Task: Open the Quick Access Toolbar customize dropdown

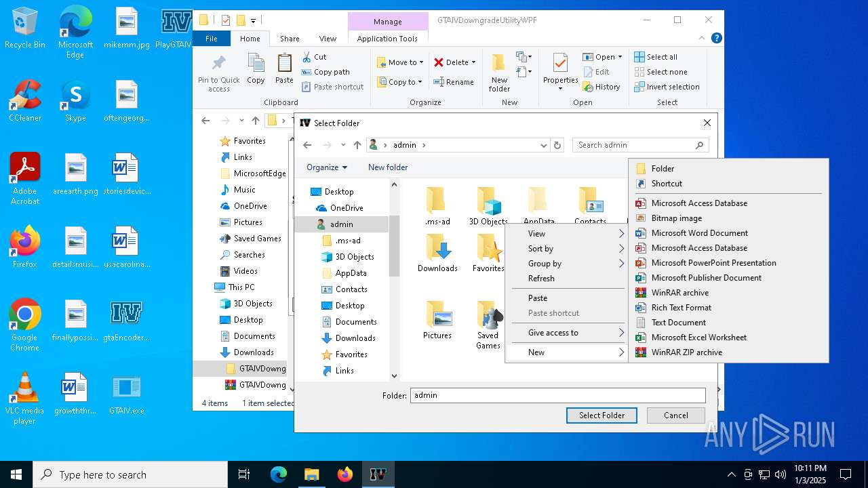Action: 254,20
